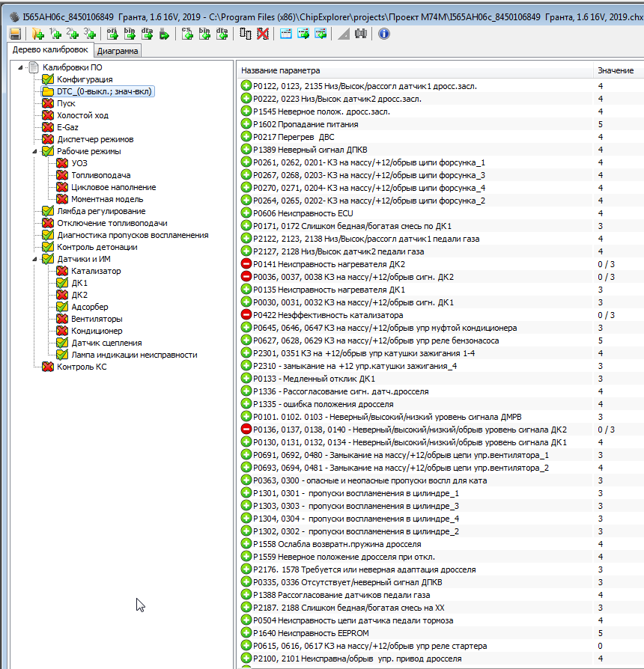Click the 'cs' import toolbar icon
The height and width of the screenshot is (669, 644).
pos(188,34)
